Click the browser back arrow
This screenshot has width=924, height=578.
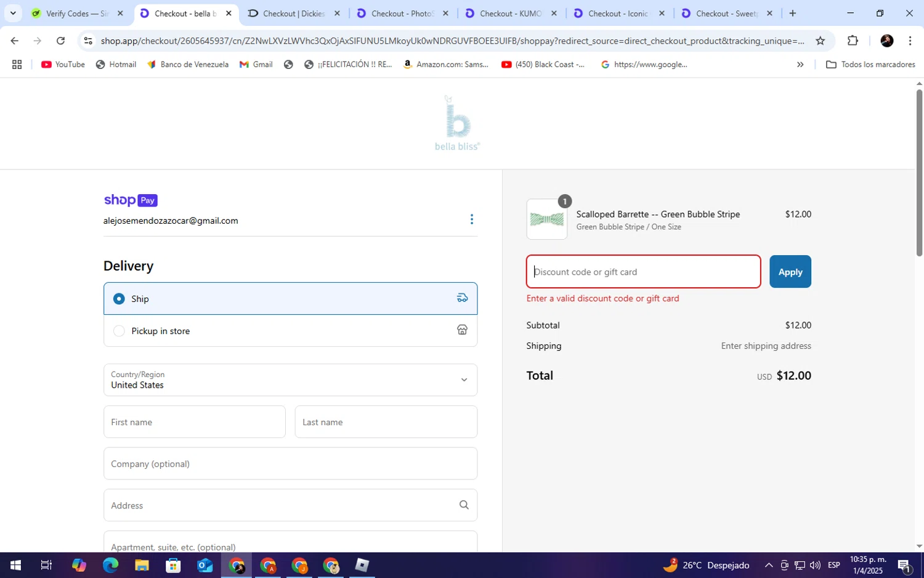(x=14, y=41)
